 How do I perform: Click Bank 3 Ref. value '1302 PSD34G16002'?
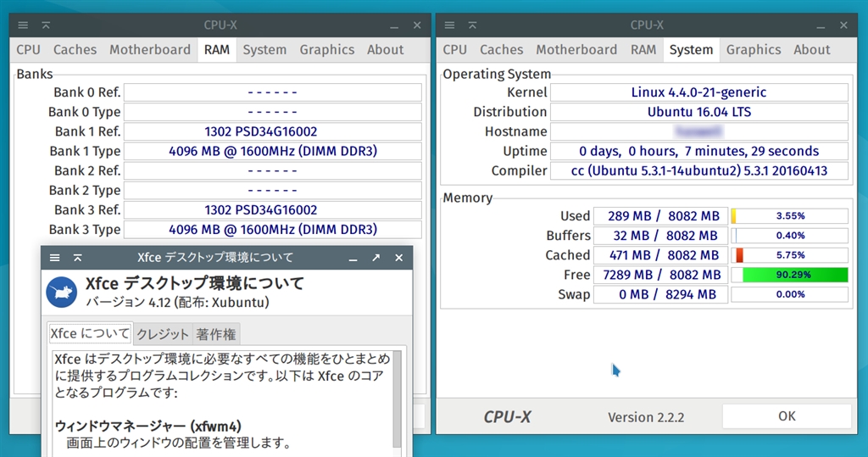click(272, 210)
